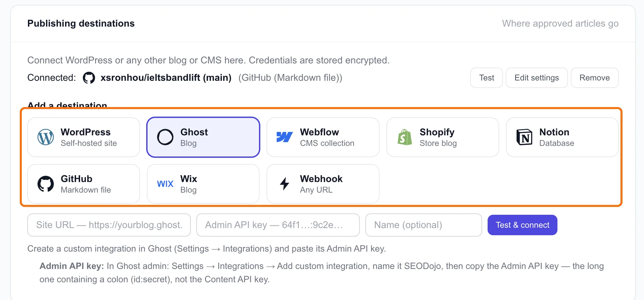This screenshot has height=300, width=644.
Task: Remove the connected GitHub destination
Action: coord(595,78)
